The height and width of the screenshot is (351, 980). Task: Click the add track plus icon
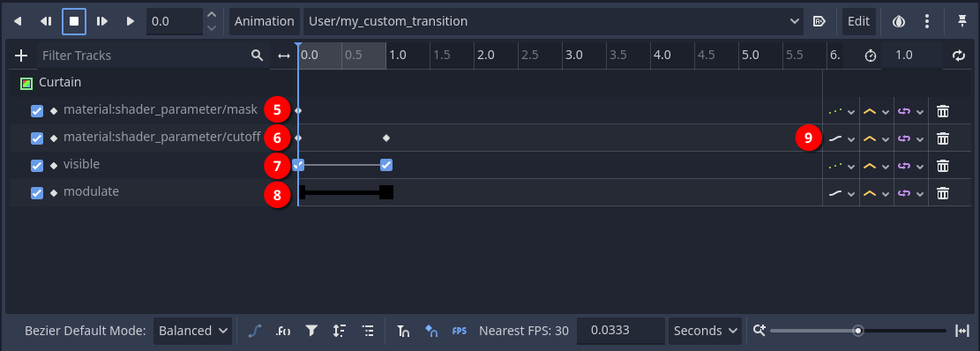tap(21, 56)
